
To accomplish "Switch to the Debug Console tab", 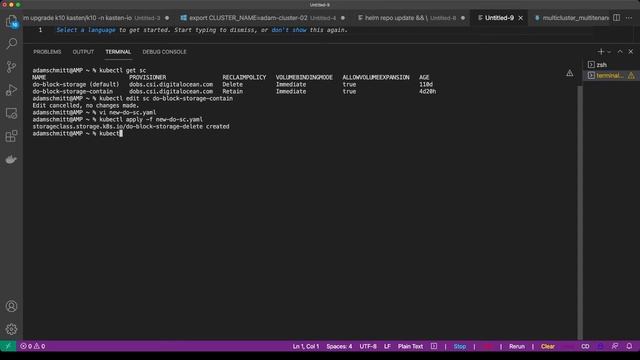I will pyautogui.click(x=164, y=52).
